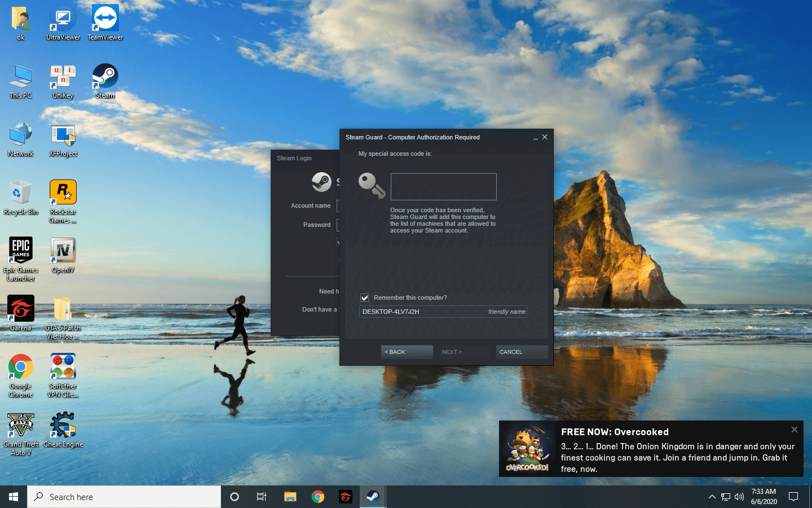Select the OpenIV desktop shortcut

[63, 256]
